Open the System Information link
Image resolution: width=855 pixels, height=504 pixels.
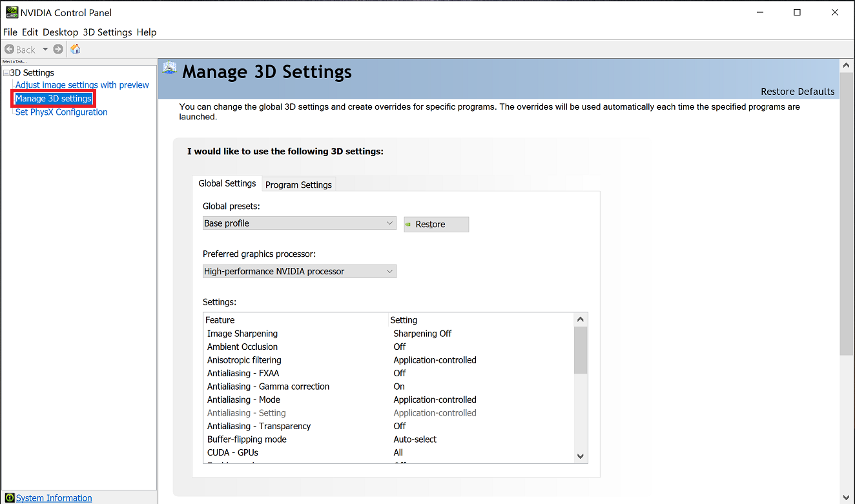(54, 498)
